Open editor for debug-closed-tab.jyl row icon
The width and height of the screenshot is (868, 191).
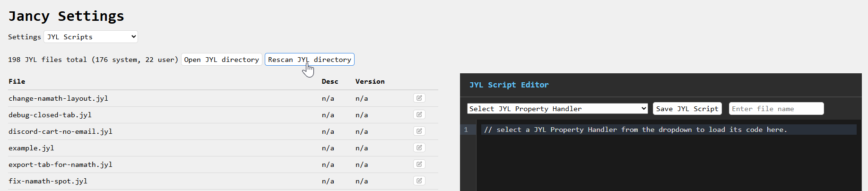(x=419, y=114)
